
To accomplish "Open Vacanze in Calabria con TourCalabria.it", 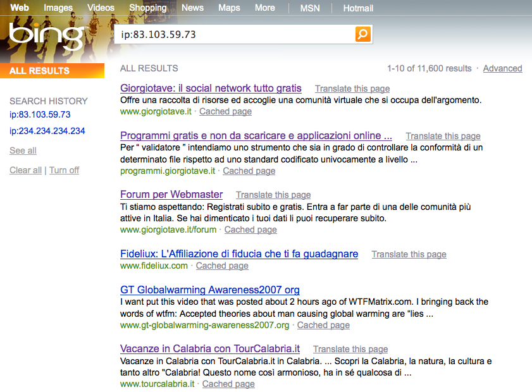I will pyautogui.click(x=210, y=348).
